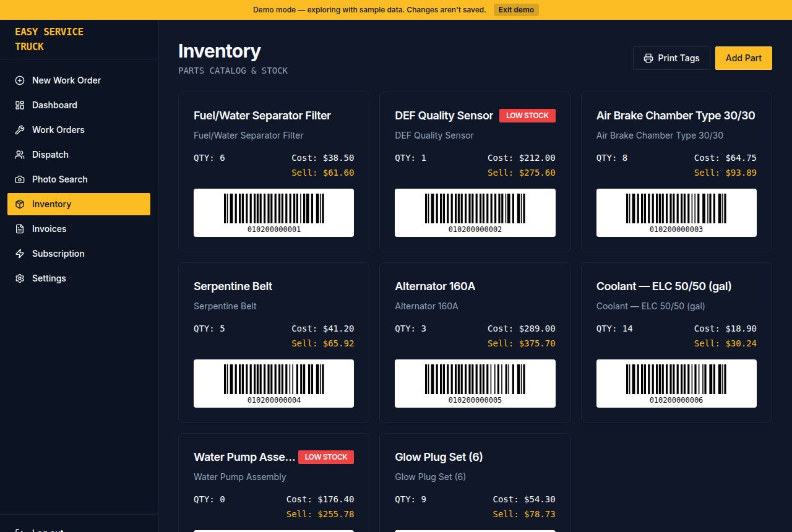Click the Work Orders wrench icon
Screen dimensions: 792x532
click(x=20, y=130)
